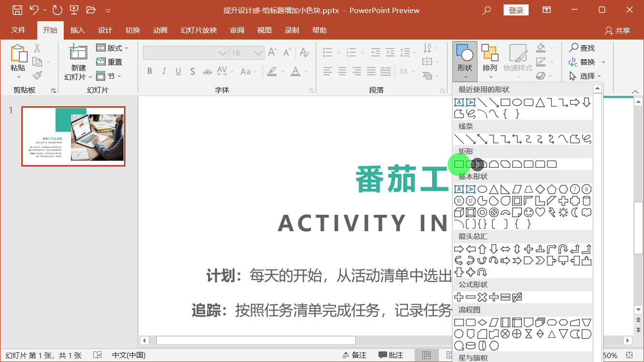This screenshot has height=362, width=644.
Task: Toggle Normal view in status bar
Action: coord(426,355)
